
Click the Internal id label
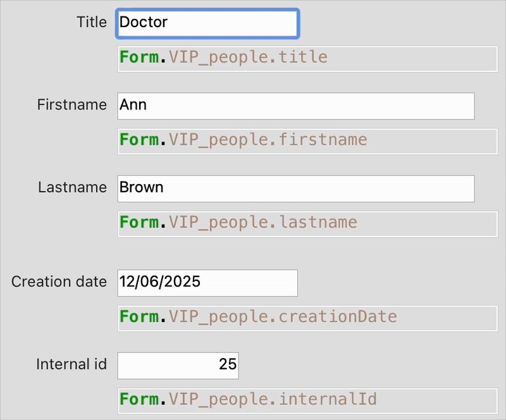point(71,365)
